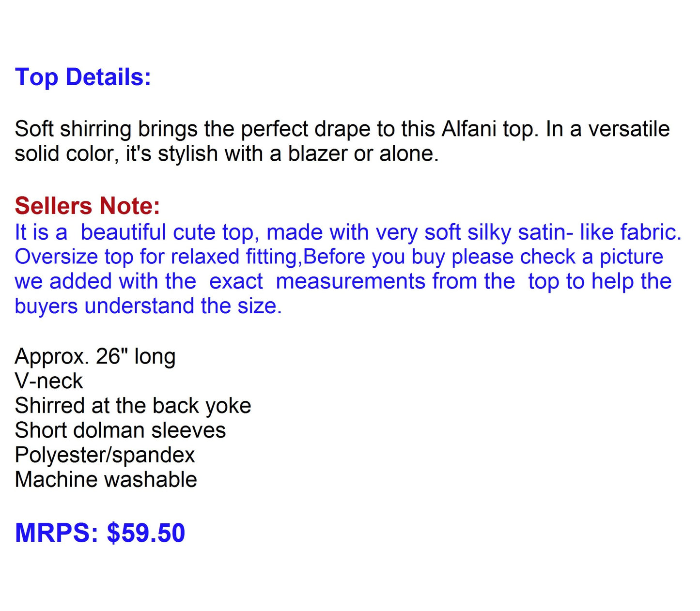Click the "V-neck" line

48,382
